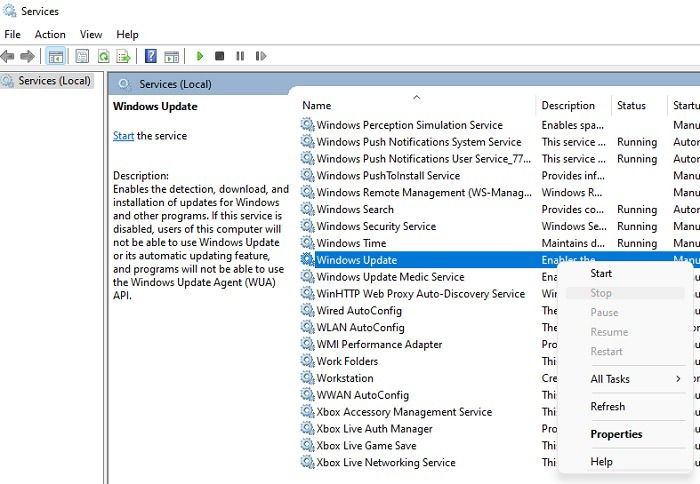The image size is (700, 484).
Task: Click the Start Service green play icon
Action: [x=200, y=56]
